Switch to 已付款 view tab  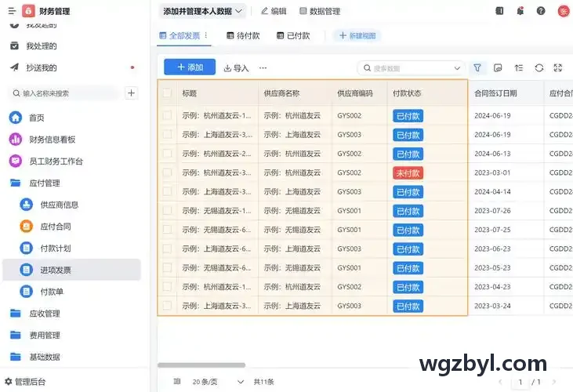click(x=293, y=35)
